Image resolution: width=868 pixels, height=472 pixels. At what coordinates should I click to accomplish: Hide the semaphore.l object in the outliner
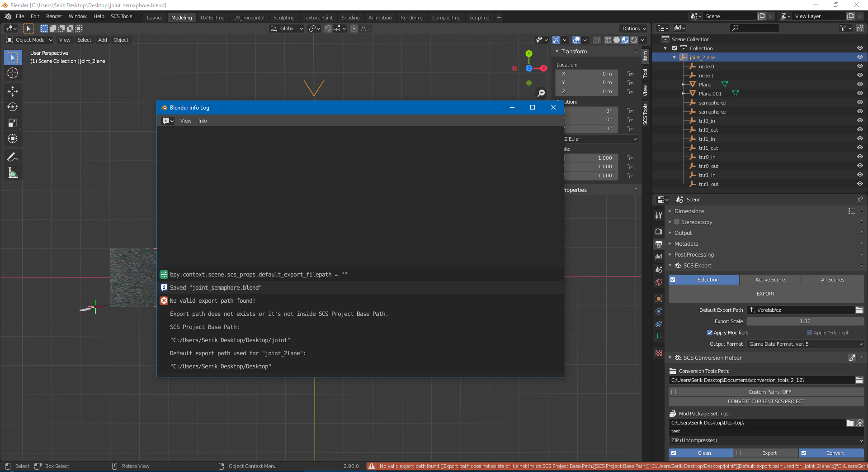860,102
